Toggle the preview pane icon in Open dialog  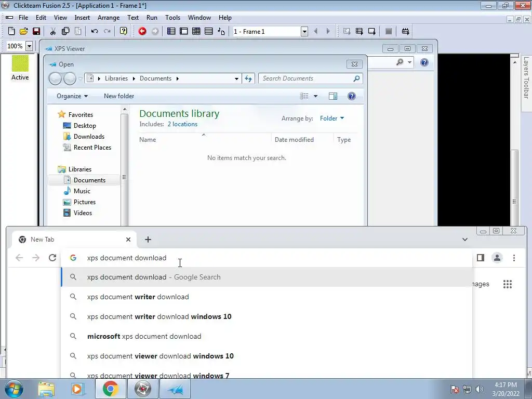click(x=333, y=96)
